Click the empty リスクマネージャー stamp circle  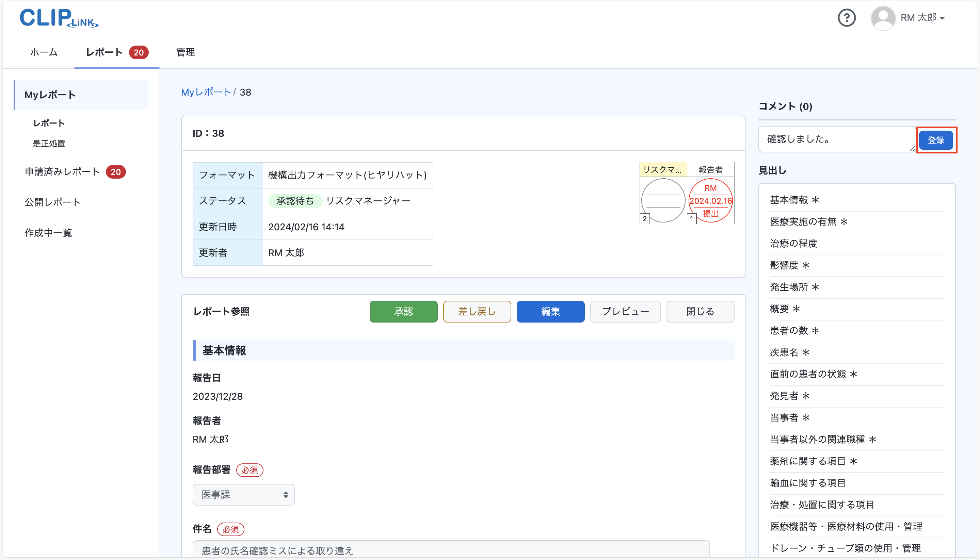(x=663, y=200)
